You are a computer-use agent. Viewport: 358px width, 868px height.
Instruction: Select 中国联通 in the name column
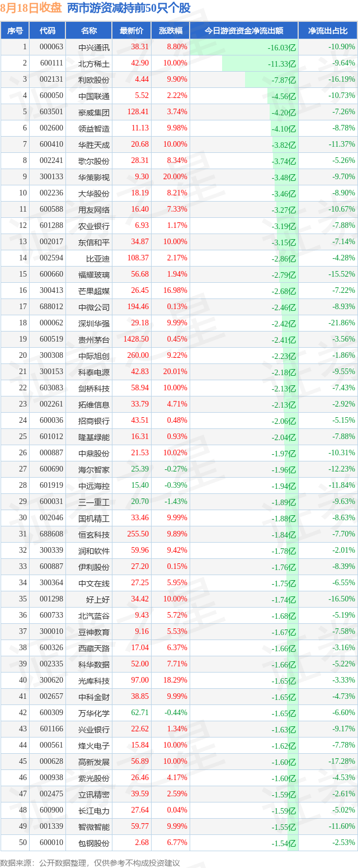click(x=94, y=96)
